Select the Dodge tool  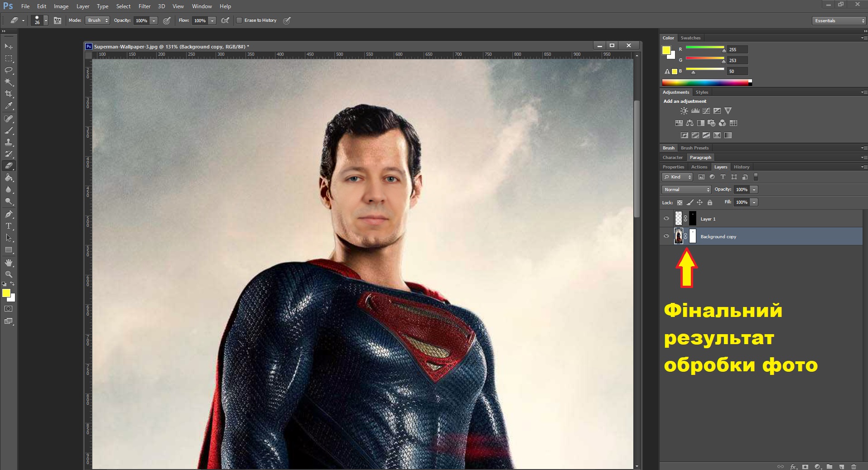(9, 201)
